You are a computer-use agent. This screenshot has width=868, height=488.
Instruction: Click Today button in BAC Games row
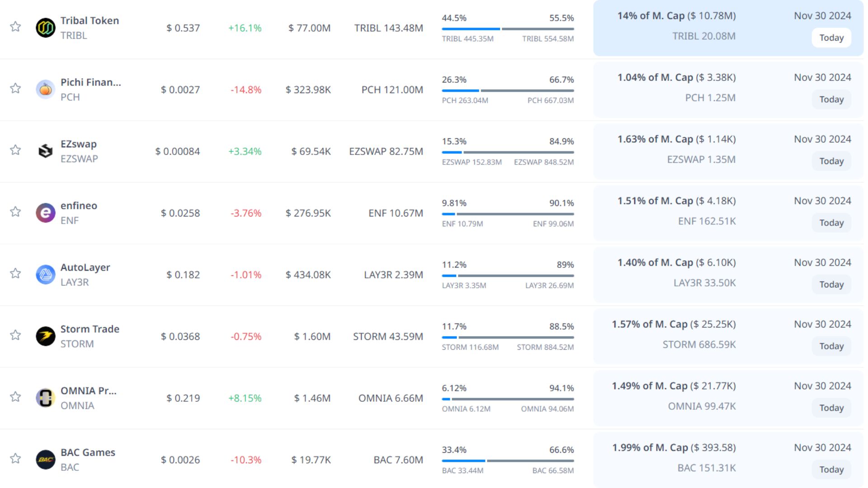831,469
